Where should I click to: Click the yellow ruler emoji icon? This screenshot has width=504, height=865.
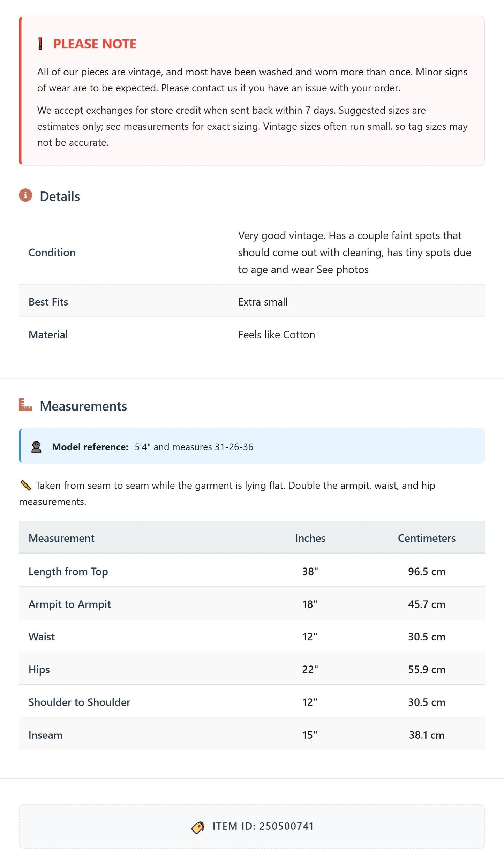26,486
